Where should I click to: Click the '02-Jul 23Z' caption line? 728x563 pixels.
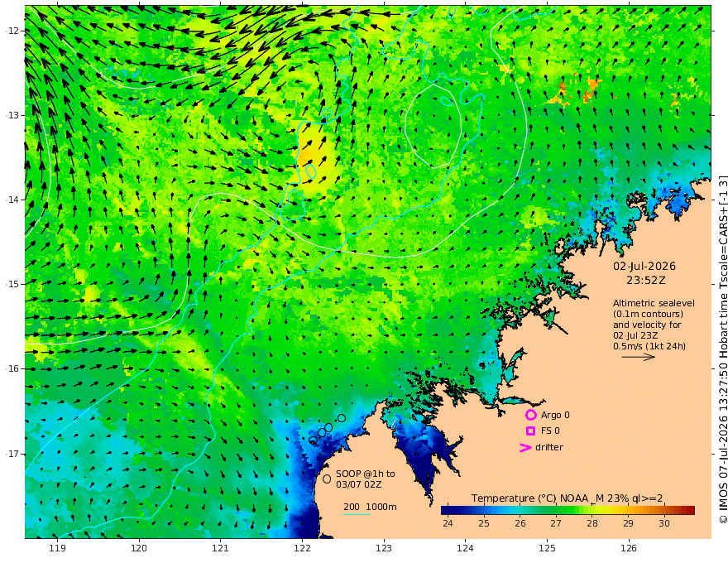click(x=635, y=335)
